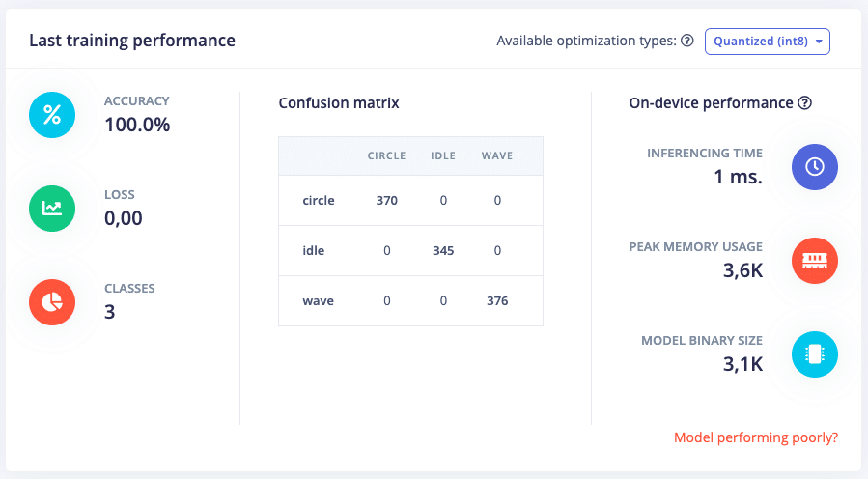Click the Model performing poorly? link
Screen dimensions: 868x479
tap(756, 437)
